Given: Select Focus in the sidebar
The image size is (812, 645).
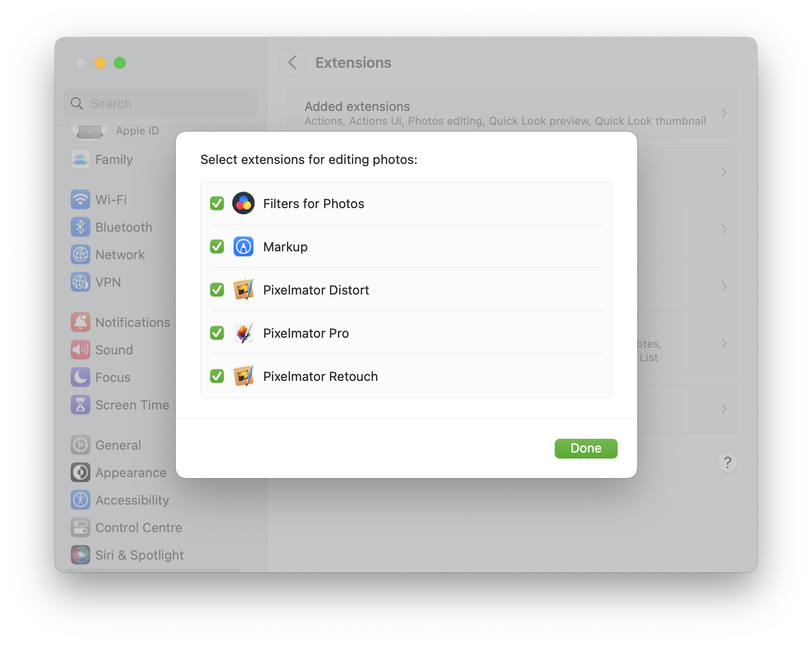Looking at the screenshot, I should (x=113, y=377).
